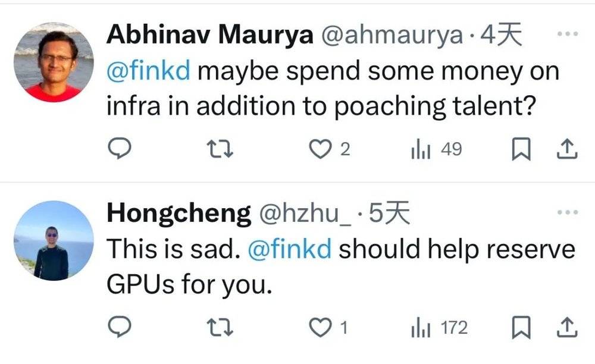This screenshot has height=364, width=595.
Task: View analytics for tweet with 49 views
Action: tap(419, 149)
